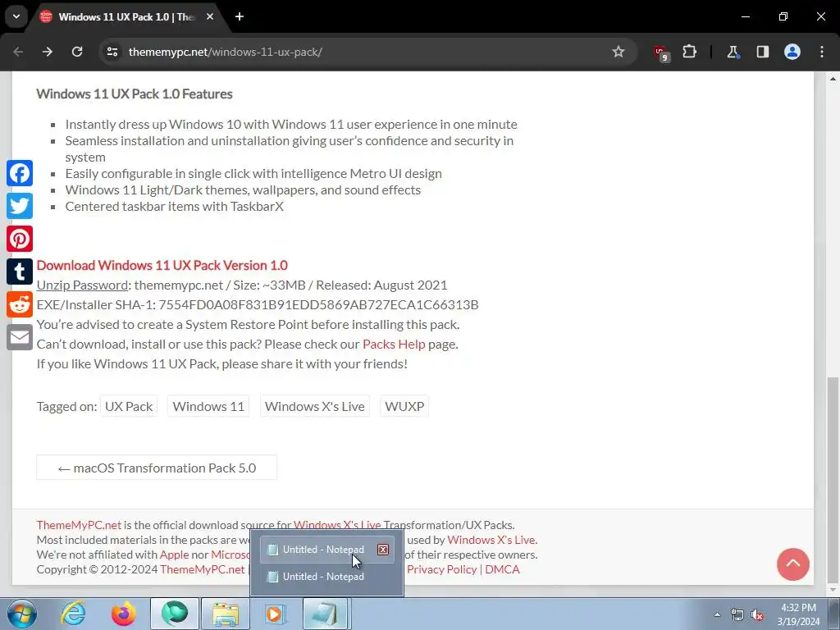Select the Windows 11 tag
Image resolution: width=840 pixels, height=630 pixels.
pos(208,406)
